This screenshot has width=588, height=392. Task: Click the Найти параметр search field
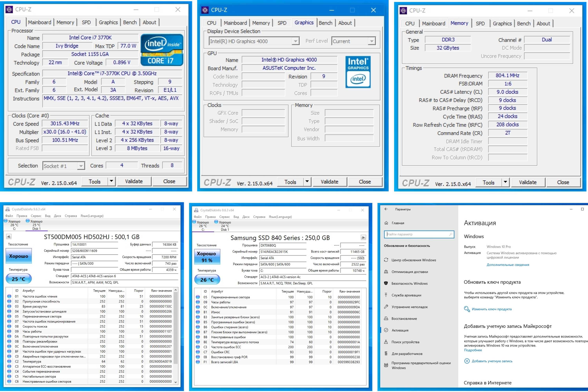point(419,234)
